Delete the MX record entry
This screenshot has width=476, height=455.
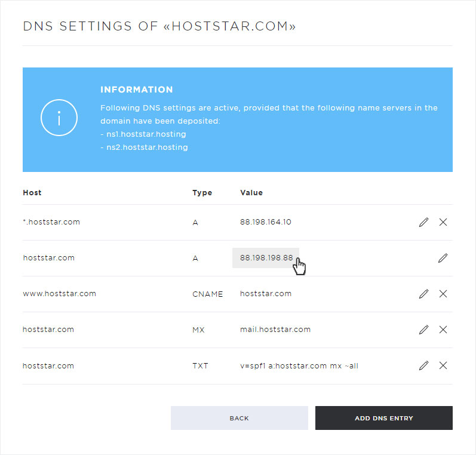[x=443, y=330]
